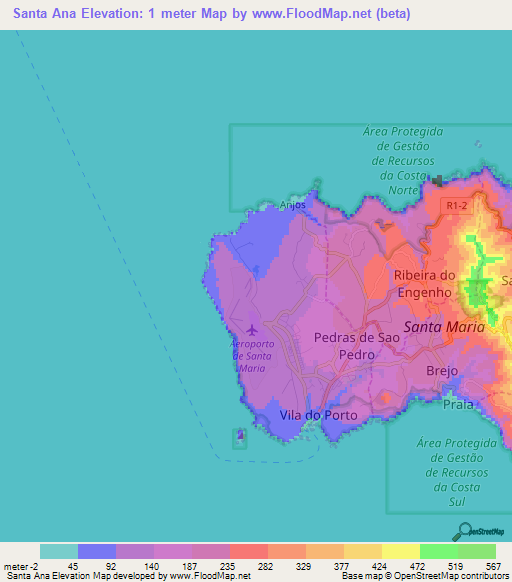This screenshot has height=582, width=512.
Task: Select the golden 377 meter legend swatch
Action: tap(363, 551)
